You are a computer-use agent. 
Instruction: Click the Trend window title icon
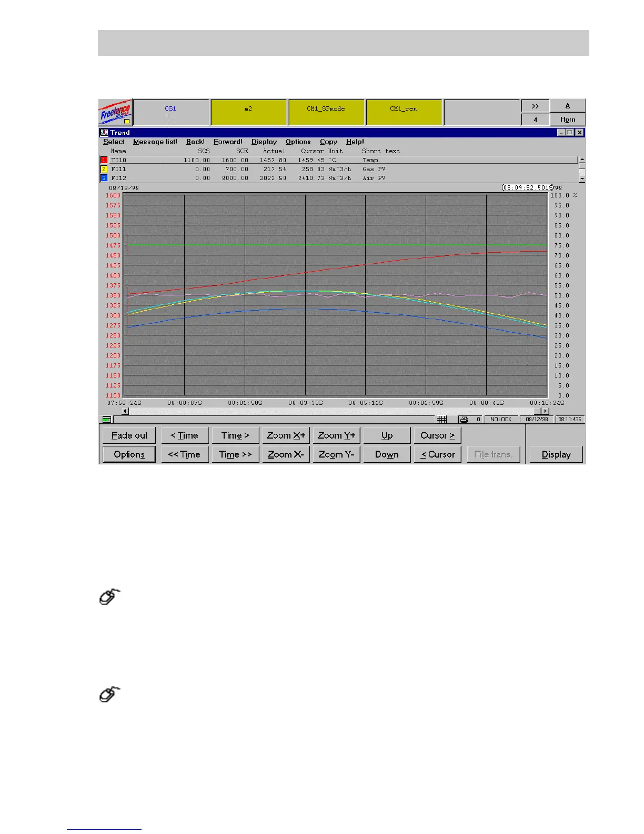pyautogui.click(x=104, y=133)
